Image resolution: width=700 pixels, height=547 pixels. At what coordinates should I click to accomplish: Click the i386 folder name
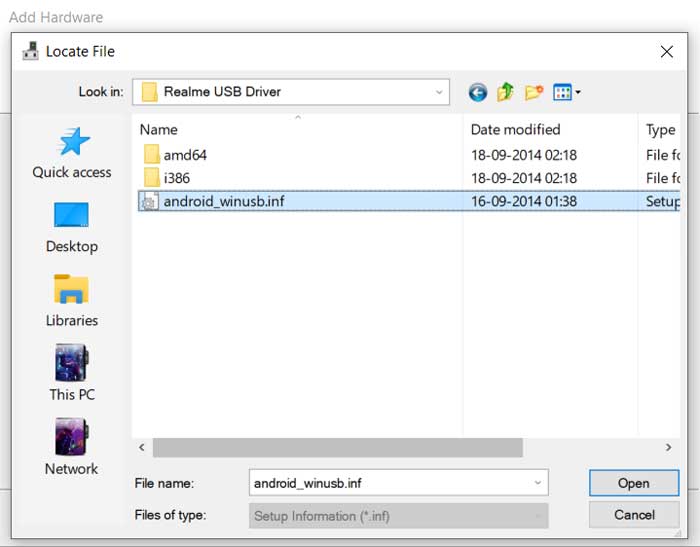point(177,178)
